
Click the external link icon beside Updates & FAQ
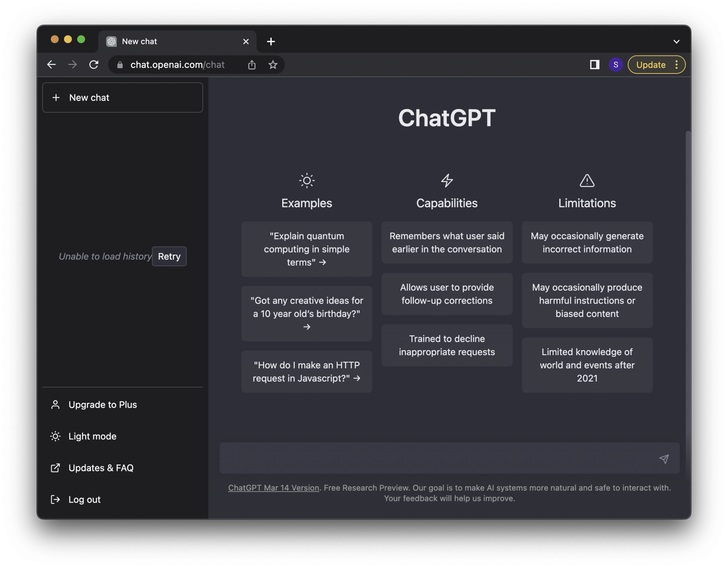[55, 468]
